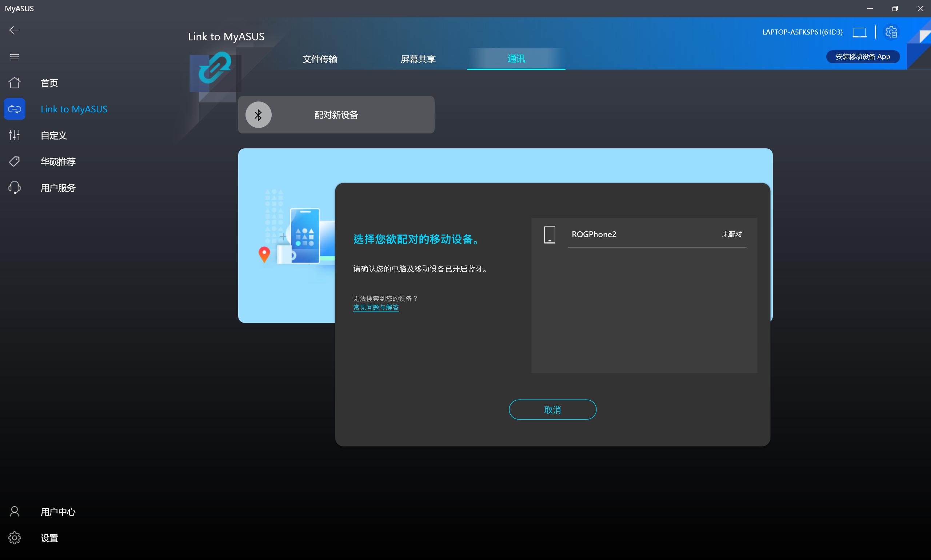Open the 用户服务 customer service sidebar icon
Viewport: 931px width, 560px height.
[x=15, y=187]
